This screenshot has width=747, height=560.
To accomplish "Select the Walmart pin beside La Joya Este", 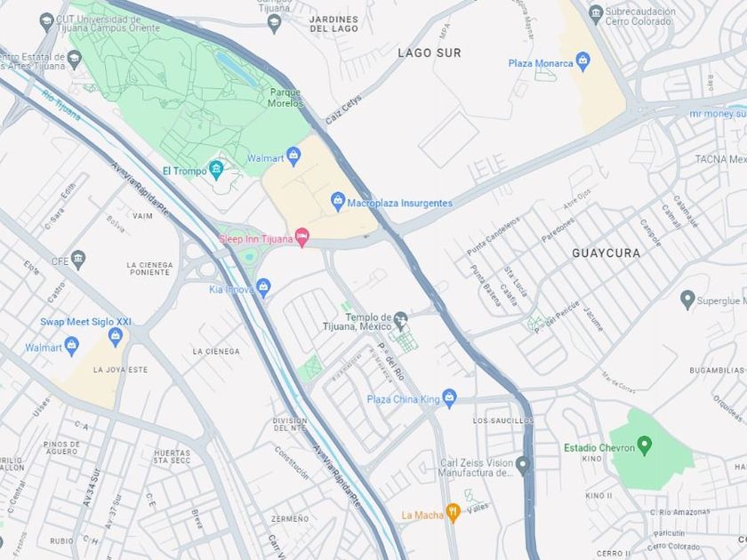I will tap(71, 347).
